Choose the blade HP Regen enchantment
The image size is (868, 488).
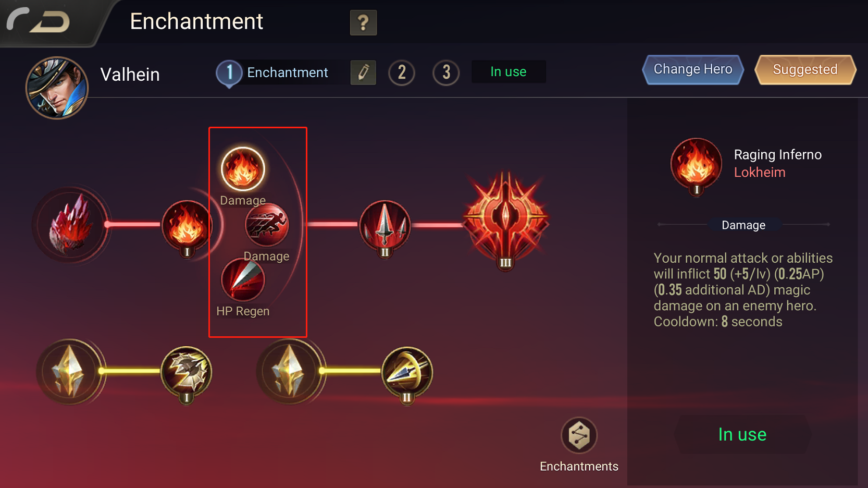pos(243,280)
